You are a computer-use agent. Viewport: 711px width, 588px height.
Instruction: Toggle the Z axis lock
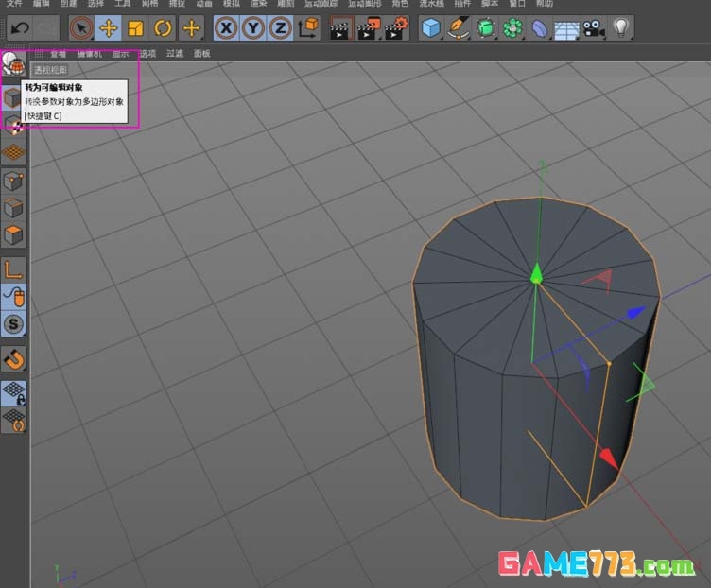(x=280, y=28)
